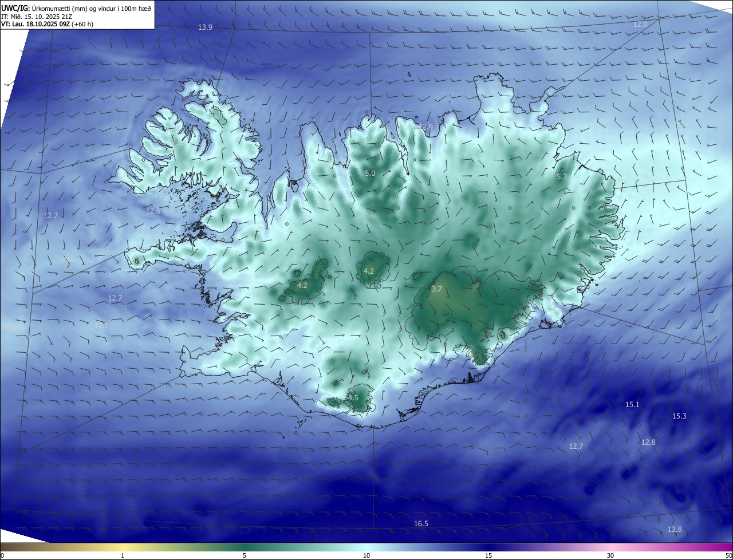Select the faint 11.1 value label
Viewport: 733px width, 560px height.
pos(101,326)
